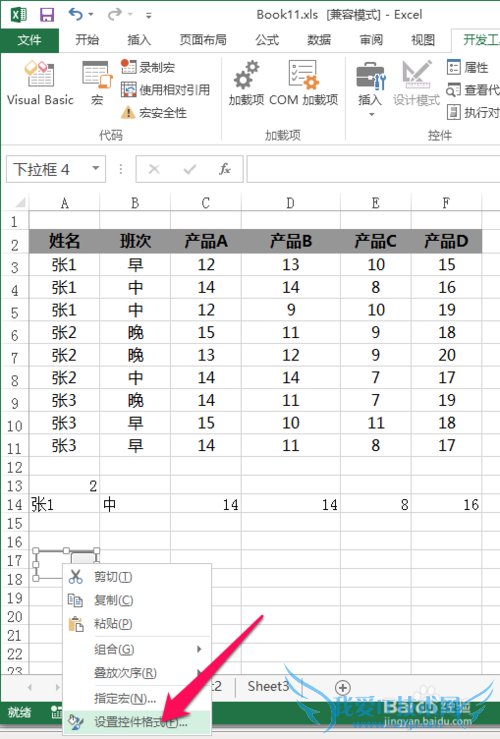This screenshot has height=739, width=500.
Task: Click the combo box dropdown arrow button
Action: point(83,558)
